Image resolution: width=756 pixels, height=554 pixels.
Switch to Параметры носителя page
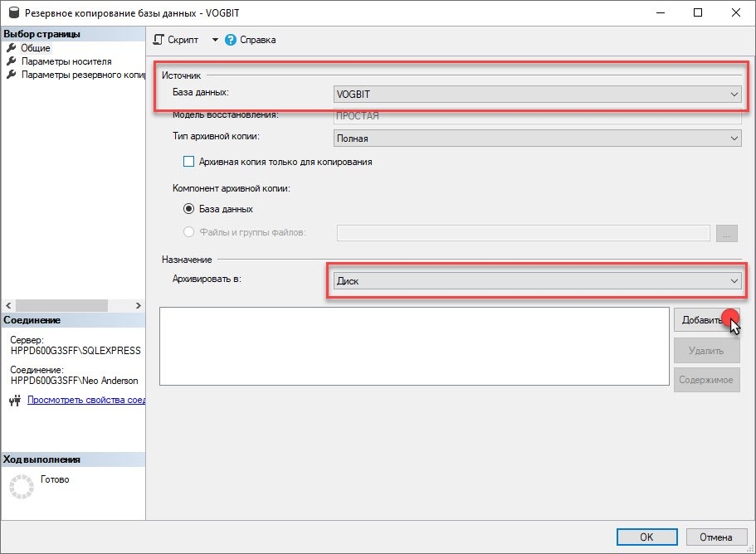tap(66, 61)
